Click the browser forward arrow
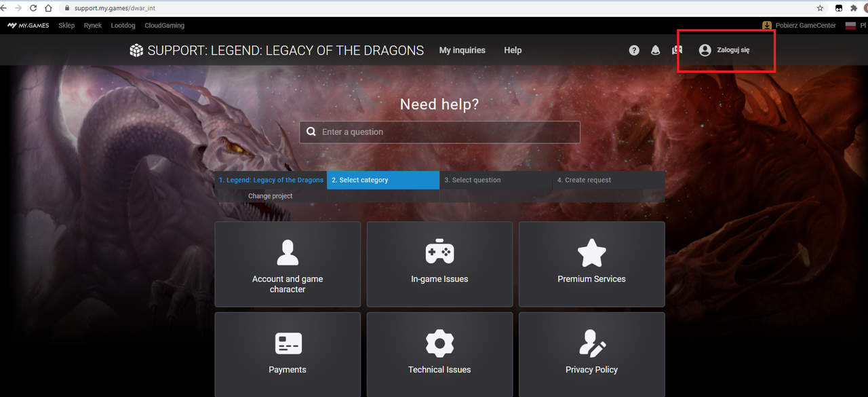Screen dimensions: 868x397 click(x=18, y=8)
